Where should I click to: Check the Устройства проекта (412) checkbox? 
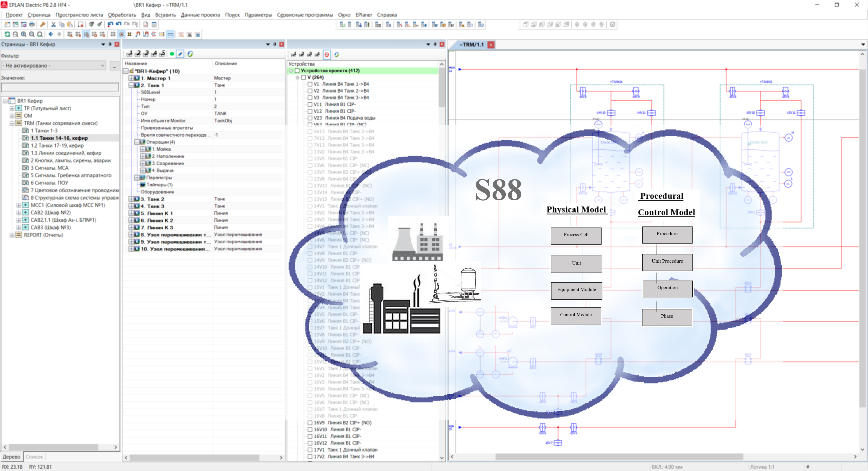[297, 71]
